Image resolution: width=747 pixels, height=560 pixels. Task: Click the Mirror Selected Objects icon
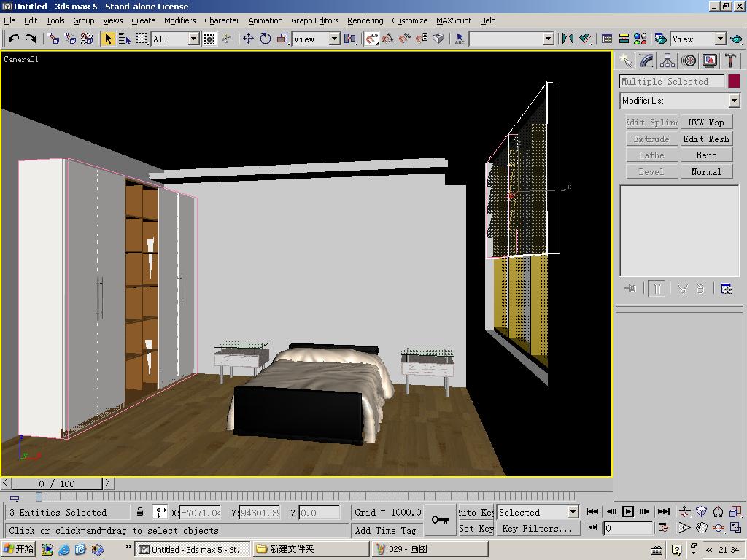568,39
